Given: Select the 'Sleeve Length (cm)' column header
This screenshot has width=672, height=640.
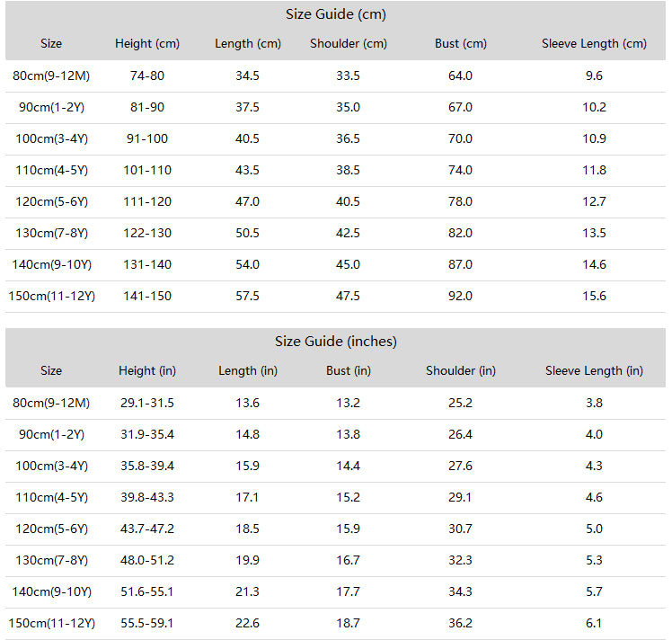Looking at the screenshot, I should (594, 44).
